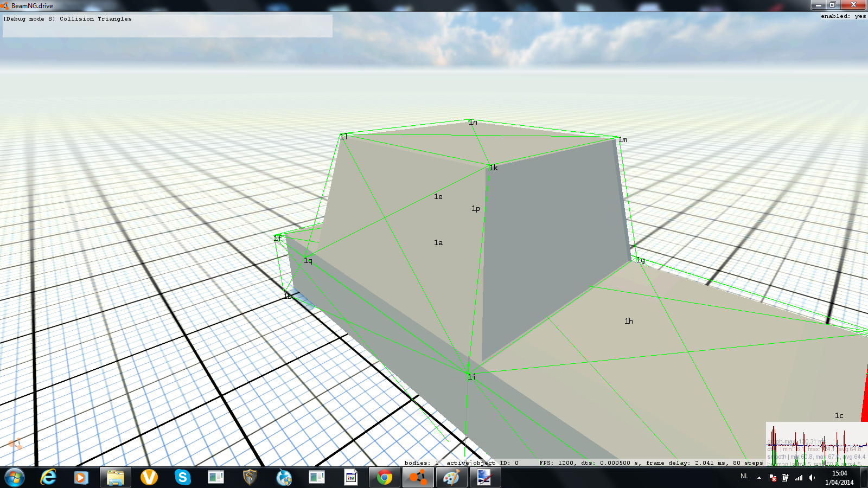Screen dimensions: 868x488
Task: Select node label 1c
Action: click(839, 416)
